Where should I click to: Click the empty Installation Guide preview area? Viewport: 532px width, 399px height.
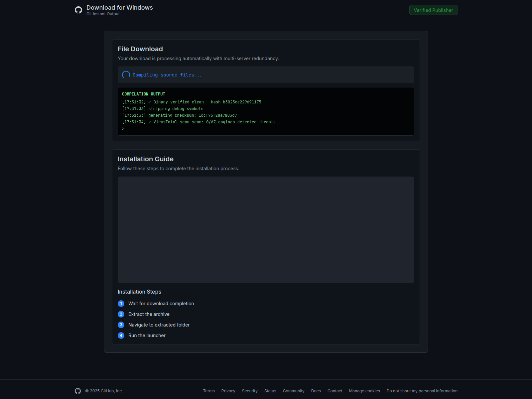266,230
